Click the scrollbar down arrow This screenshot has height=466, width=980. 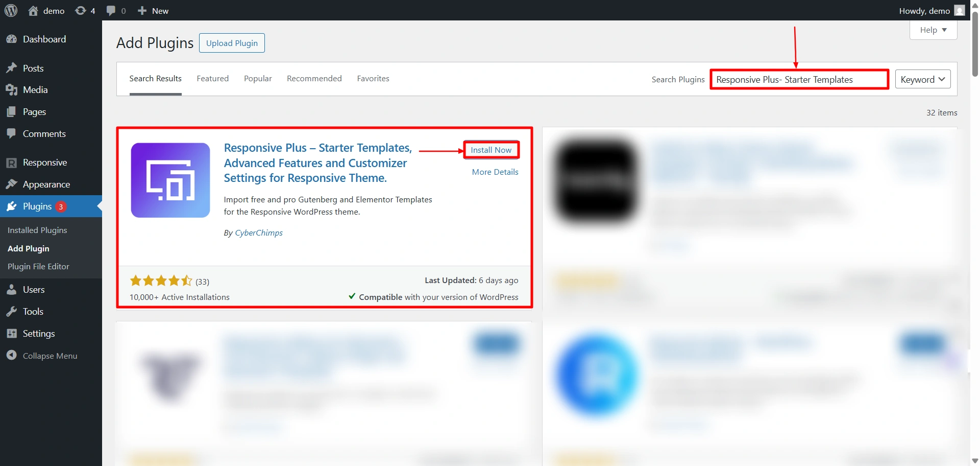click(x=975, y=461)
